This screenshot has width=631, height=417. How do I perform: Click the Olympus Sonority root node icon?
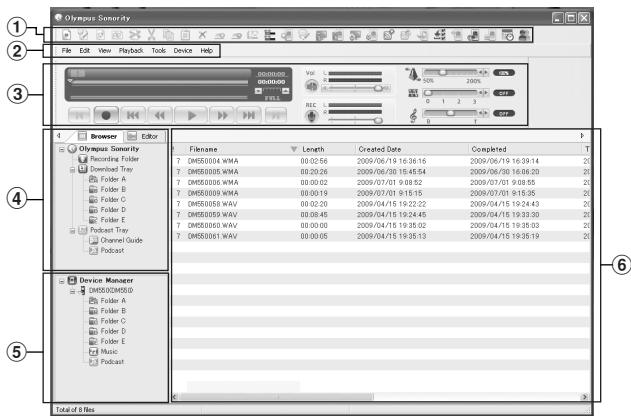[72, 149]
